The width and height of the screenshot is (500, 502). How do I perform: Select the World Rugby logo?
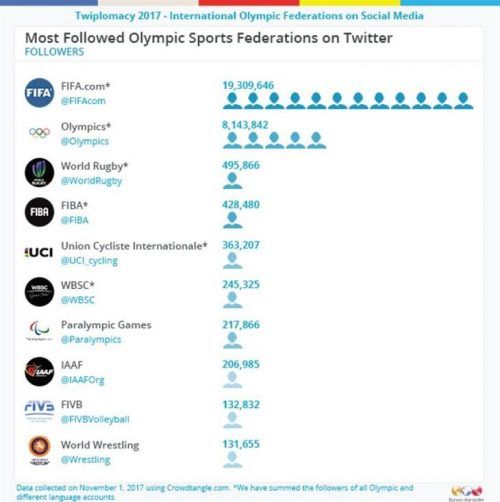(x=39, y=172)
